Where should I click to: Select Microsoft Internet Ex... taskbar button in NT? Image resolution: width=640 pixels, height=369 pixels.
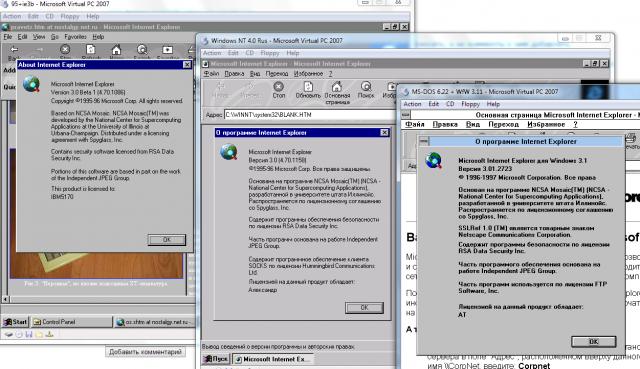273,359
